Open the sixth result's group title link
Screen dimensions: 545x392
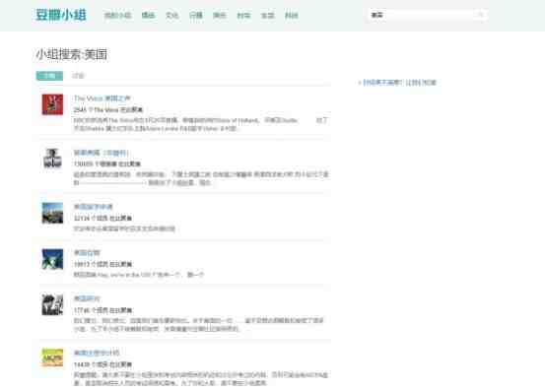pyautogui.click(x=97, y=353)
